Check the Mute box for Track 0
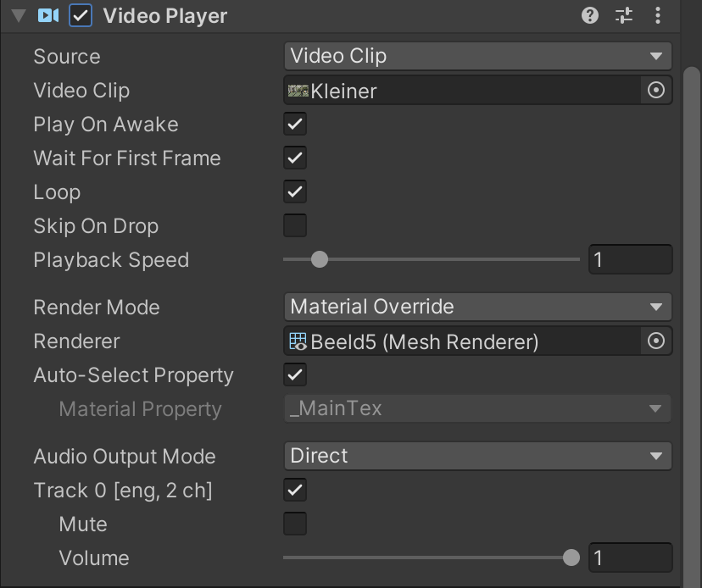Screen dimensions: 702x588 tap(295, 524)
